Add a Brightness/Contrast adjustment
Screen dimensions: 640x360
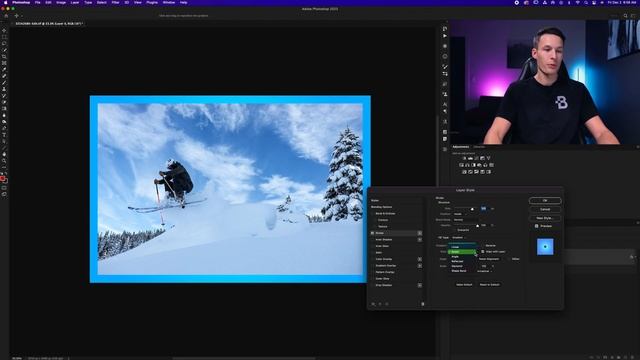(464, 158)
